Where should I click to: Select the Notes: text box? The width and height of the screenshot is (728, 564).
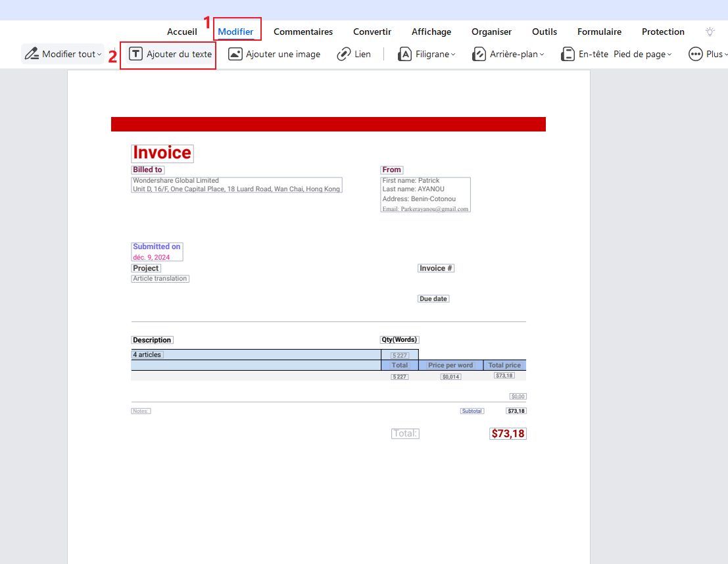pos(141,411)
